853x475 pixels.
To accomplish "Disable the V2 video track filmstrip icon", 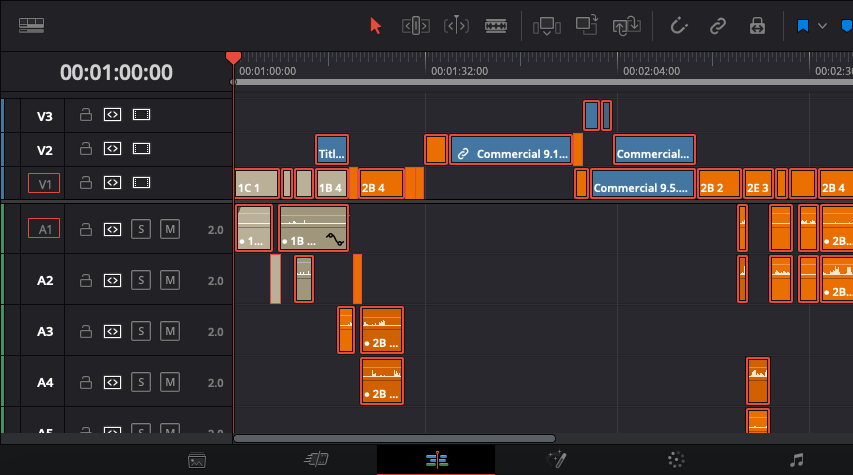I will coord(141,149).
